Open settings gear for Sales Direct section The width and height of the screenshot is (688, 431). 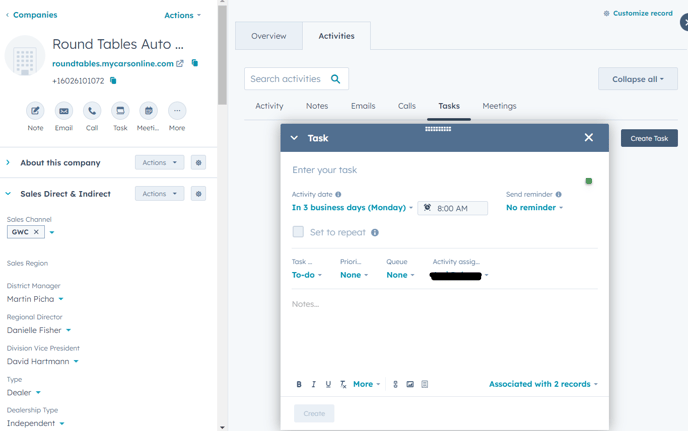(x=198, y=194)
